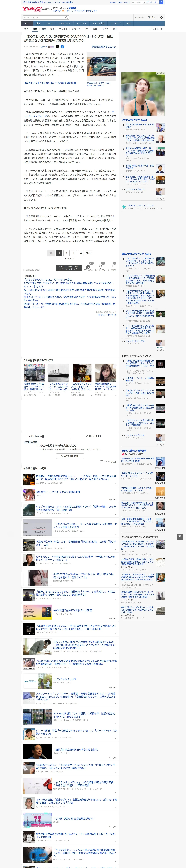
Task: Click the コメントを書く button
Action: 93,436
